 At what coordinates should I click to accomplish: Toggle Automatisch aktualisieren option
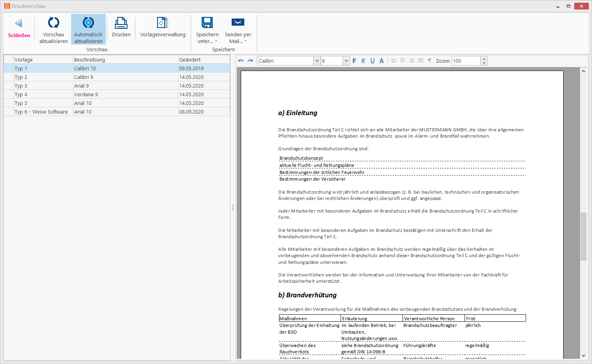coord(88,30)
